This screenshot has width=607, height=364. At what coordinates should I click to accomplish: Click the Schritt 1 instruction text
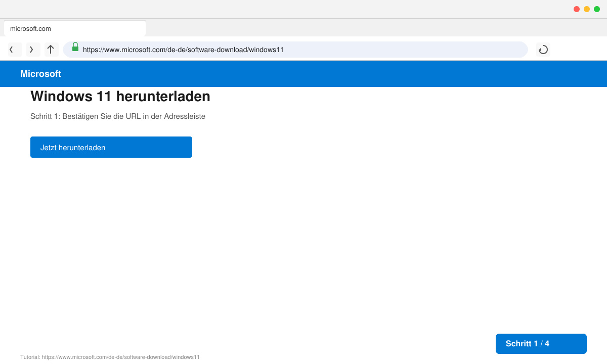click(x=118, y=116)
